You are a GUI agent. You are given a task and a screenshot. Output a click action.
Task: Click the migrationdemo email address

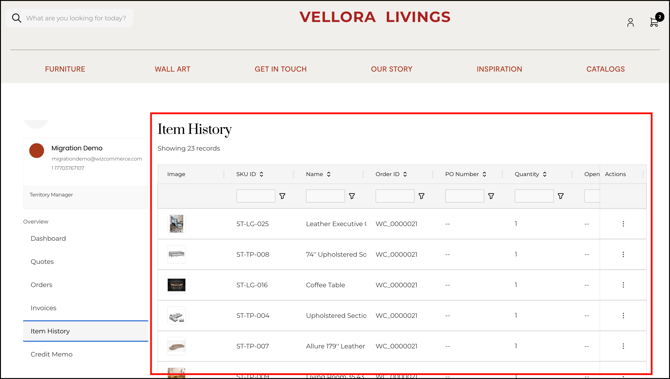click(x=97, y=159)
